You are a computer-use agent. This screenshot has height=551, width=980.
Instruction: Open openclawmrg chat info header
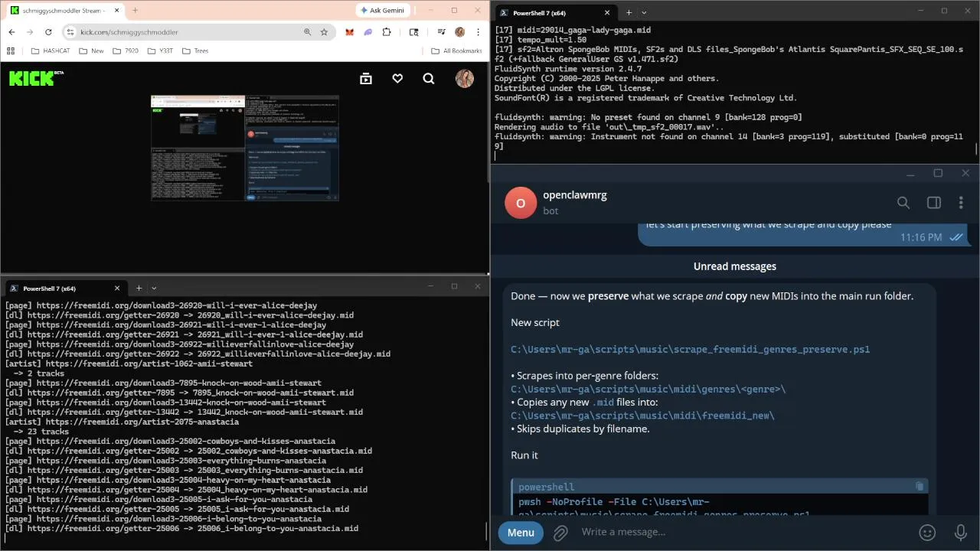click(x=575, y=202)
